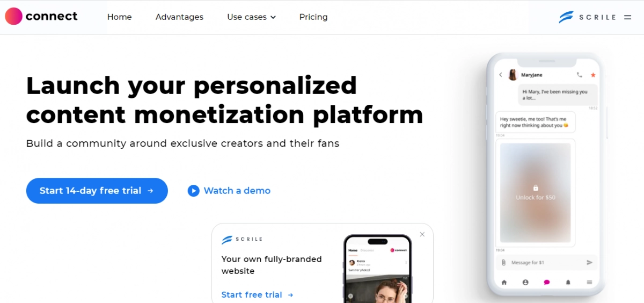Click the Message for $1 input field

pyautogui.click(x=545, y=262)
